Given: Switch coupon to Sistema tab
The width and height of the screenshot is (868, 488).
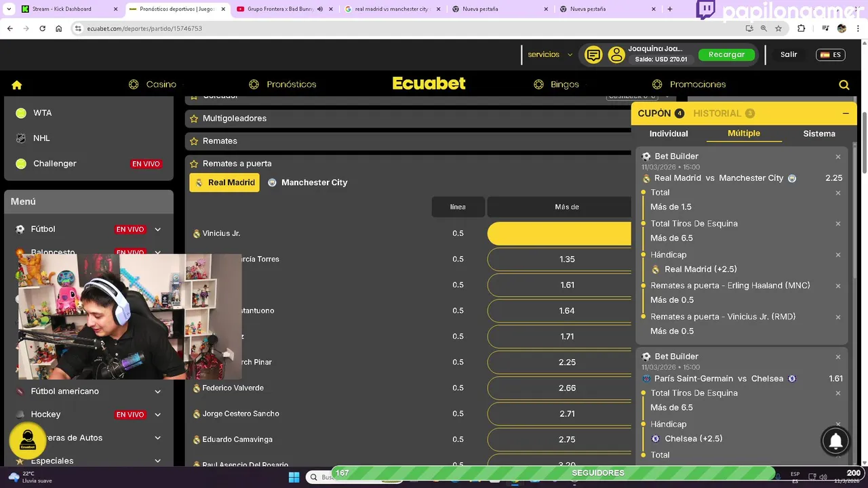Looking at the screenshot, I should [x=819, y=134].
